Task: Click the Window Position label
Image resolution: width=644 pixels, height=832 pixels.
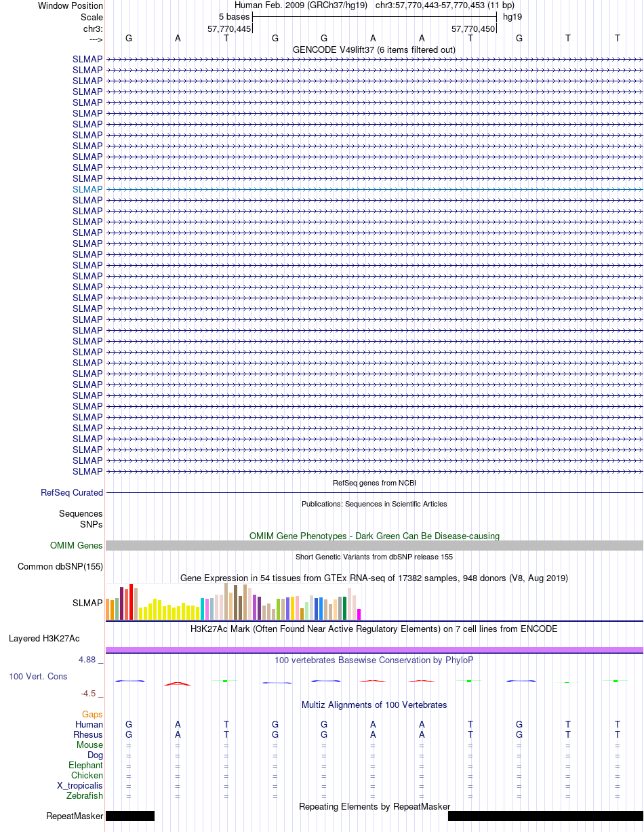Action: [x=71, y=5]
